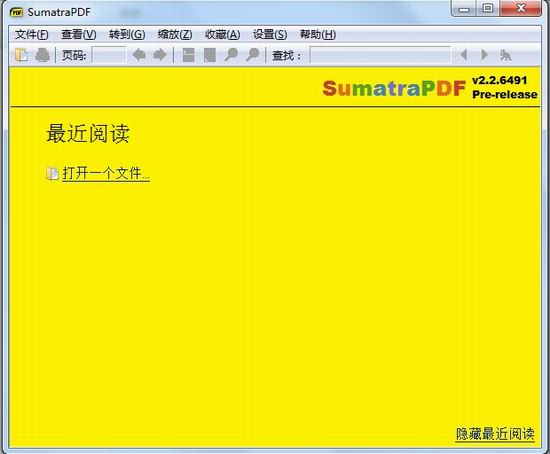Click the SumatraPDF colorful logo

click(394, 88)
